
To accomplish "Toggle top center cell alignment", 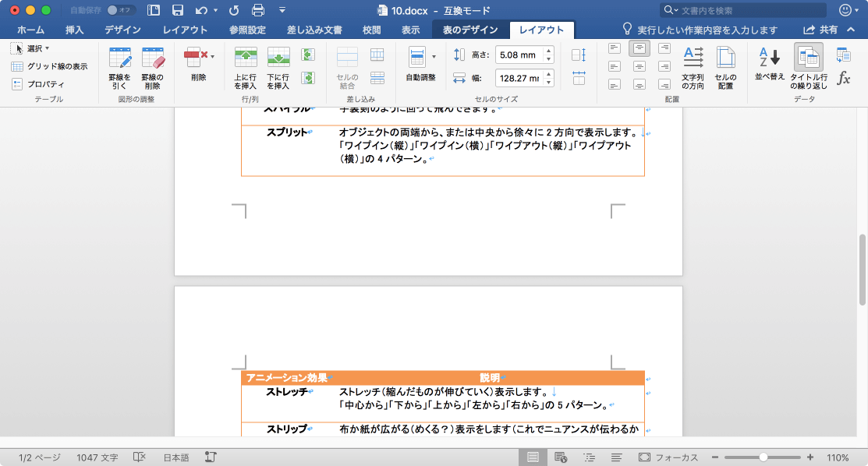I will coord(639,48).
